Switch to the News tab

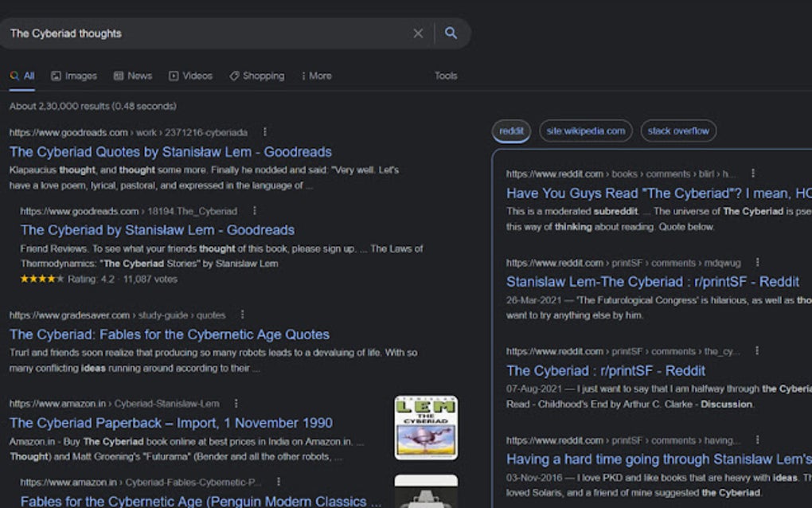132,76
